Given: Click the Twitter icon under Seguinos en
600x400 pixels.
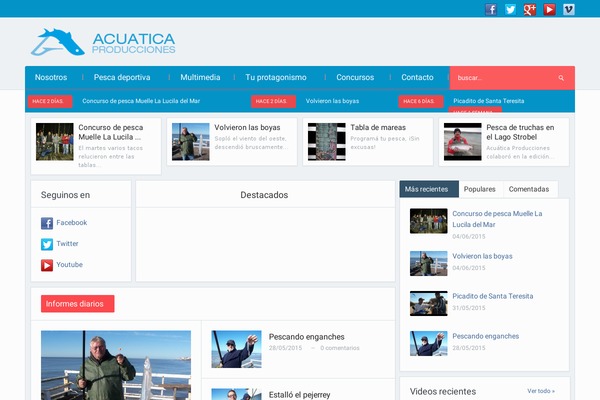Looking at the screenshot, I should tap(47, 244).
